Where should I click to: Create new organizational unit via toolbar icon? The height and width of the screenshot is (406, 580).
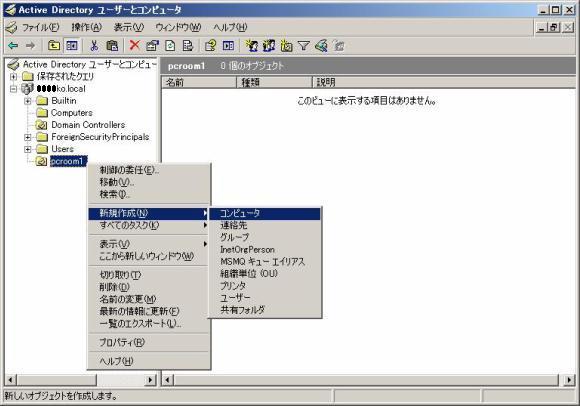click(x=286, y=46)
